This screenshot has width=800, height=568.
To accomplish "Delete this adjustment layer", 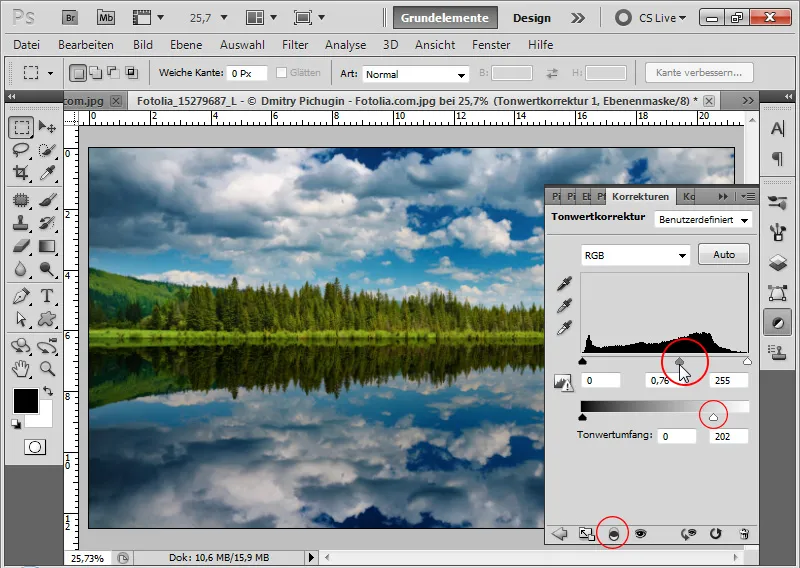I will point(744,534).
